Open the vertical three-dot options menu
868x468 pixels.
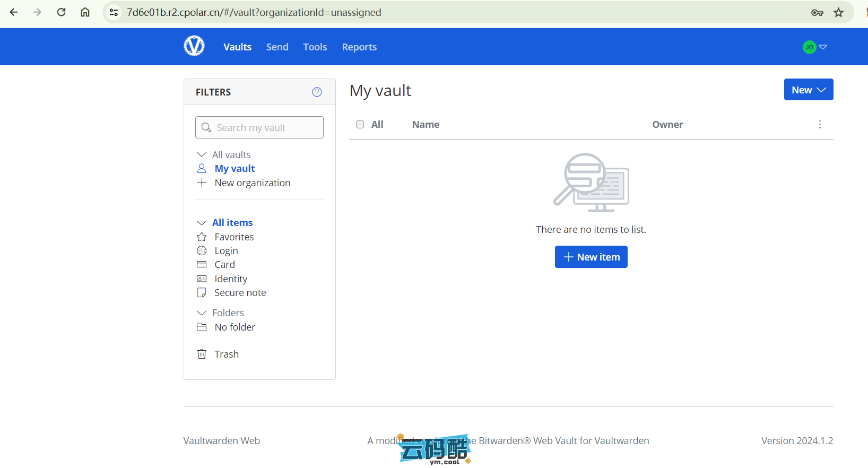(x=820, y=124)
